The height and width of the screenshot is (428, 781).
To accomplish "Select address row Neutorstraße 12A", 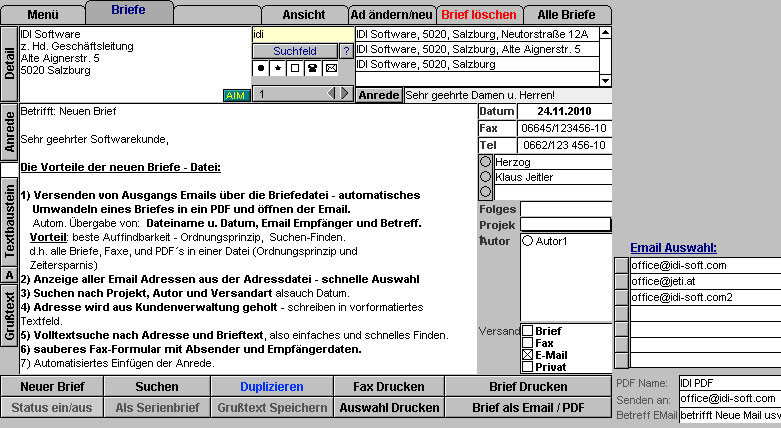I will (x=477, y=34).
